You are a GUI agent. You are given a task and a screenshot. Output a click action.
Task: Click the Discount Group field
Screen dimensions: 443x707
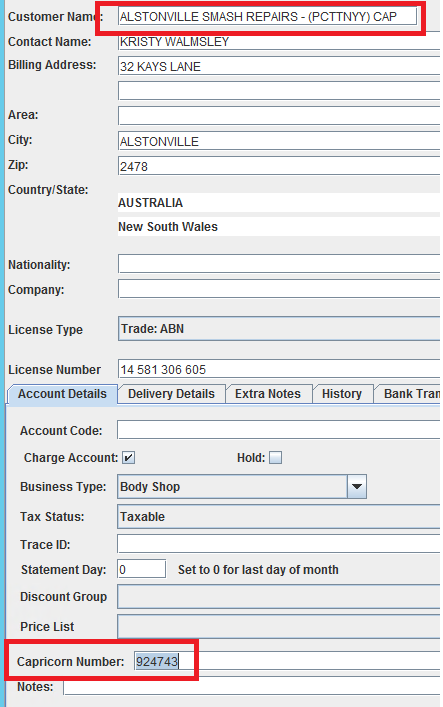(278, 597)
